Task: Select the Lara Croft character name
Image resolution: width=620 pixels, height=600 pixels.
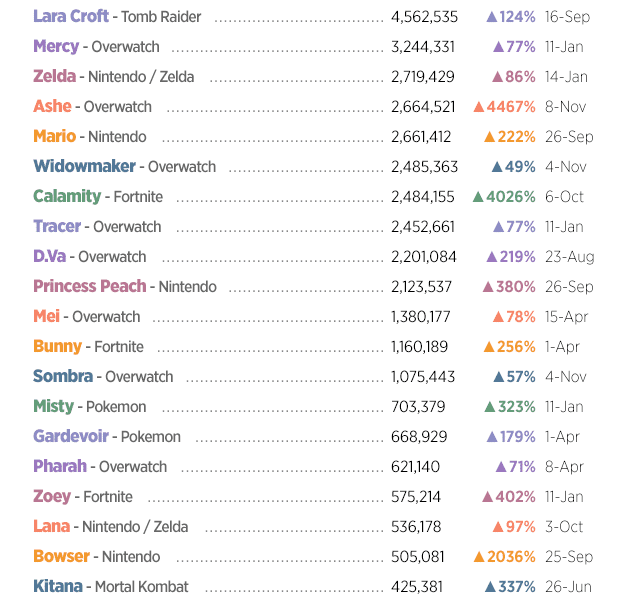Action: [x=71, y=17]
